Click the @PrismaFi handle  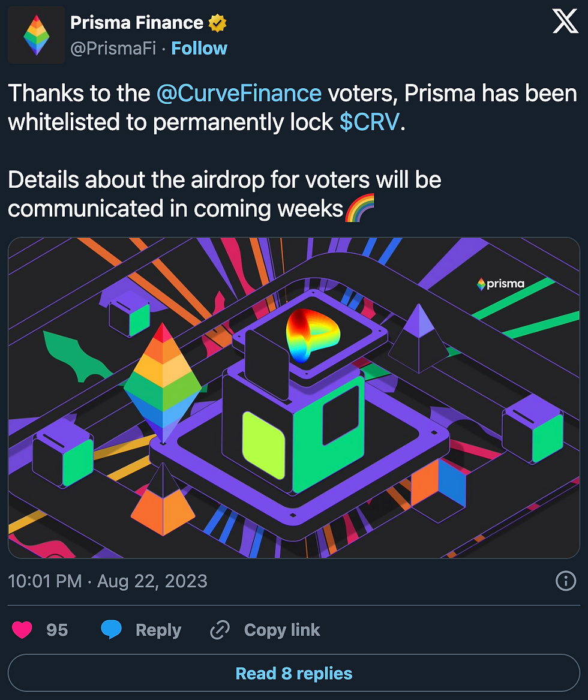click(x=113, y=48)
